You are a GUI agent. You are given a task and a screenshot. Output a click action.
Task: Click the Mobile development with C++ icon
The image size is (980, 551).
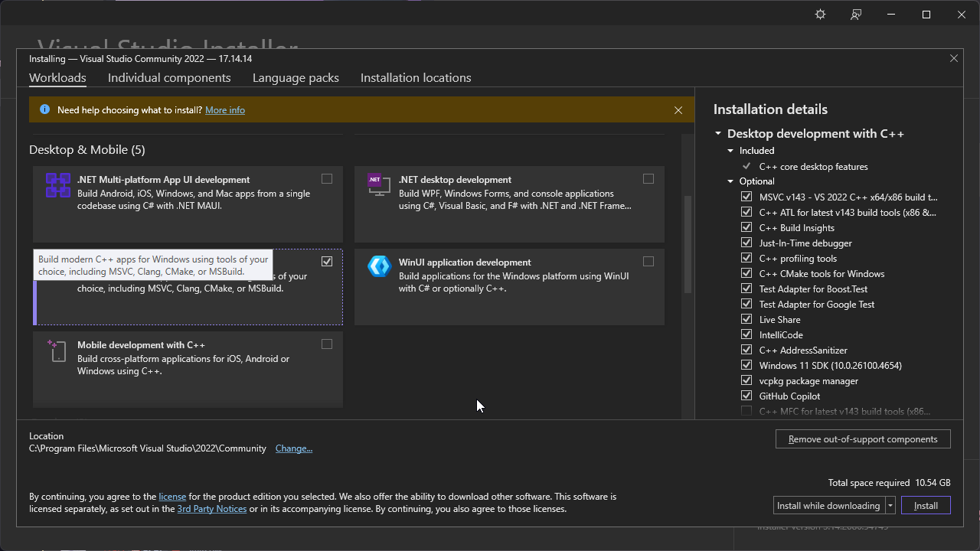pyautogui.click(x=57, y=350)
